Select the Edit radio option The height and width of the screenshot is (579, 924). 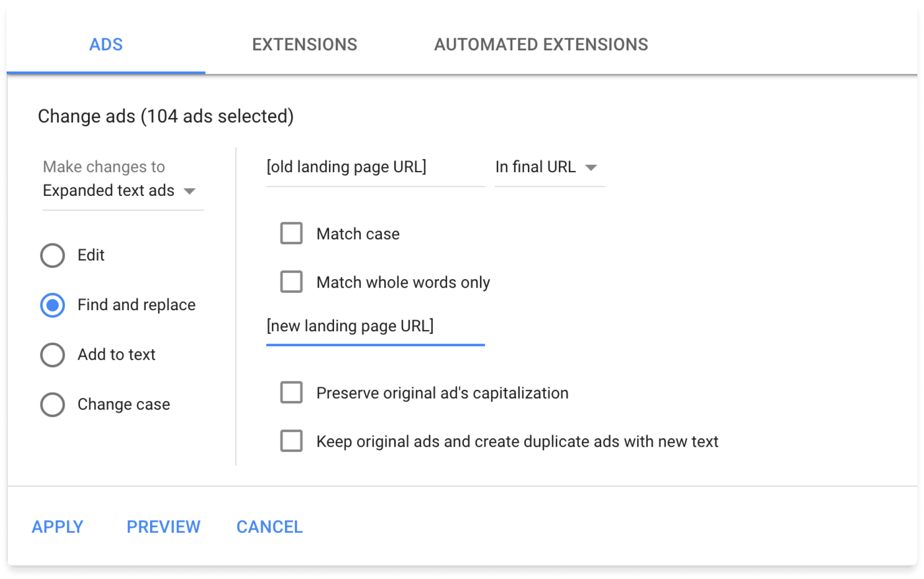coord(53,256)
